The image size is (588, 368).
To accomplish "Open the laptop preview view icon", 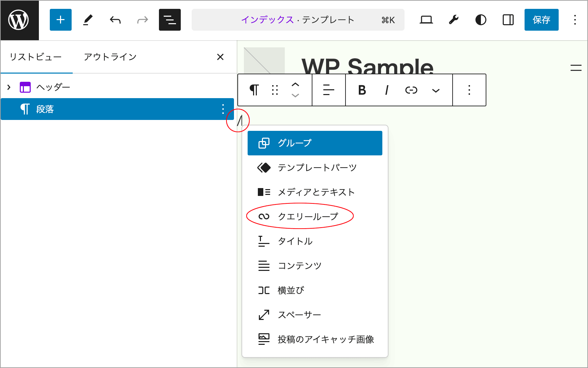I will 426,20.
